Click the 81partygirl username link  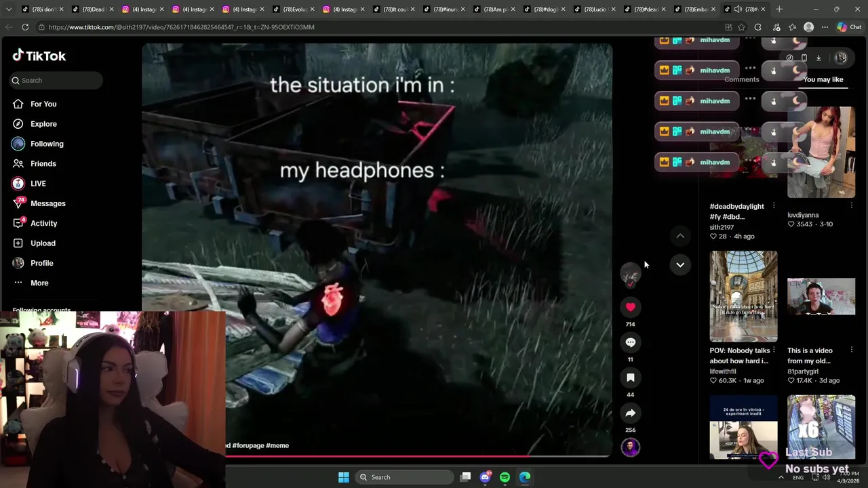(803, 371)
